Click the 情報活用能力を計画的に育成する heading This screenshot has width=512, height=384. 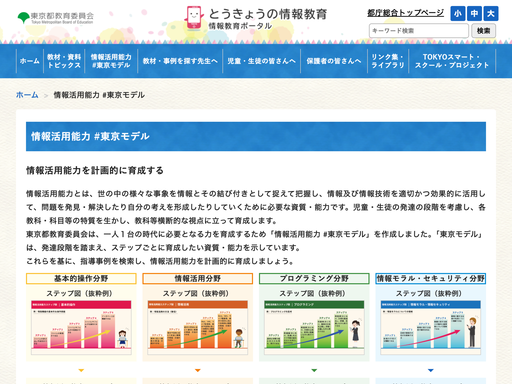pyautogui.click(x=95, y=170)
